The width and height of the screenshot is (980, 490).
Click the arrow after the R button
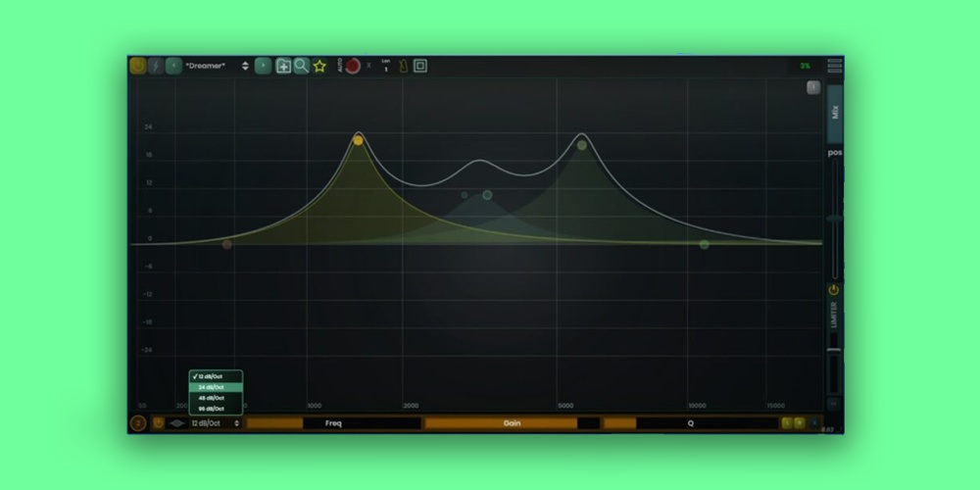813,423
